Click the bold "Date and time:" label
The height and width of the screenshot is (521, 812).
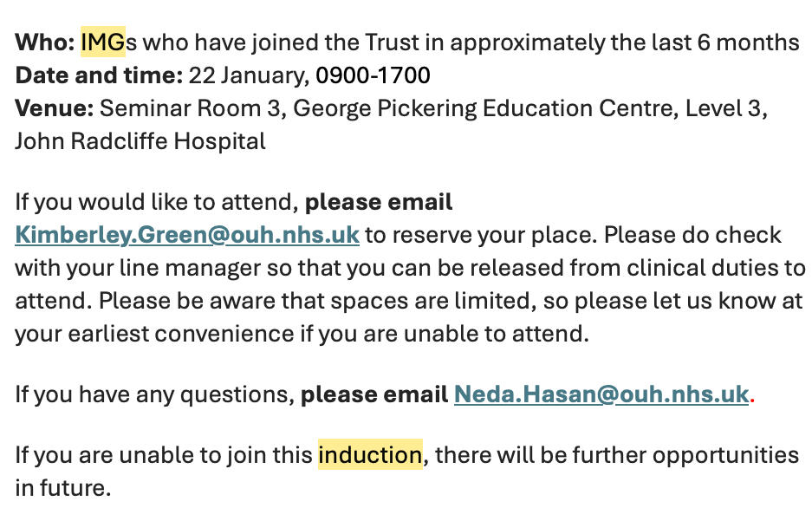click(99, 75)
